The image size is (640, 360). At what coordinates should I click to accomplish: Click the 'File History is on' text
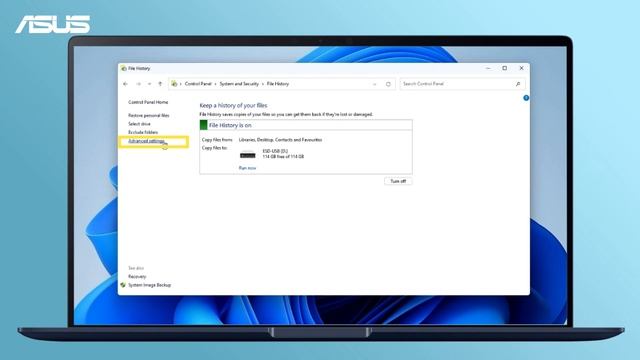tap(230, 125)
